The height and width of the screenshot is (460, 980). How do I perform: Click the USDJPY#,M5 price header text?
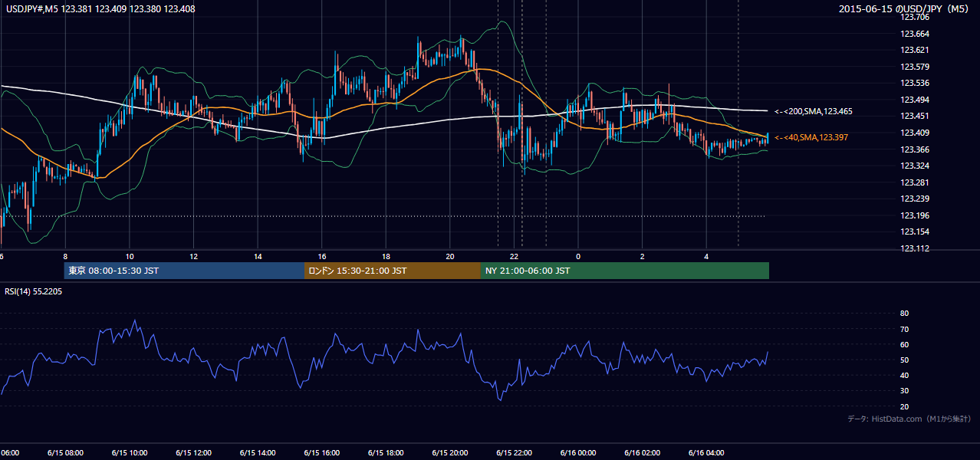click(x=100, y=9)
